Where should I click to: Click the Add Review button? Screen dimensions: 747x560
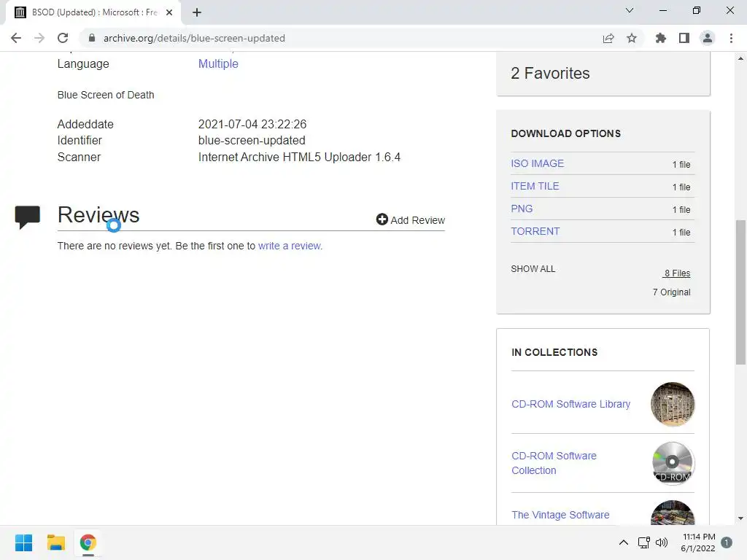pos(410,220)
